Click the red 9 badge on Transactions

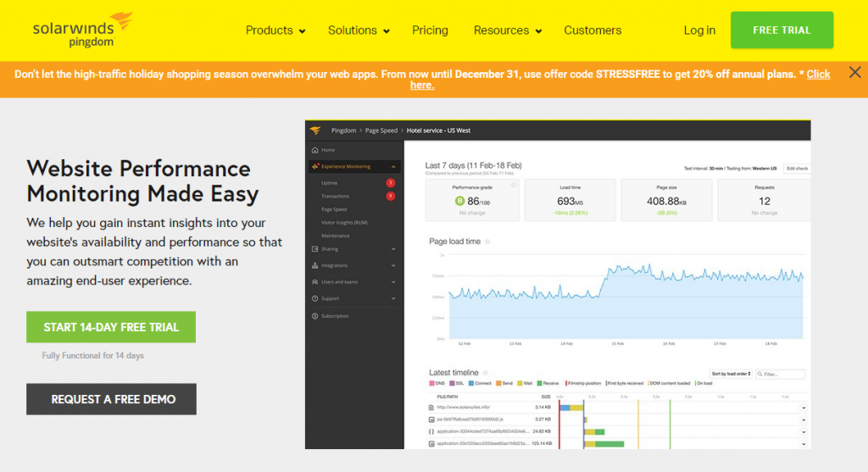click(x=390, y=196)
